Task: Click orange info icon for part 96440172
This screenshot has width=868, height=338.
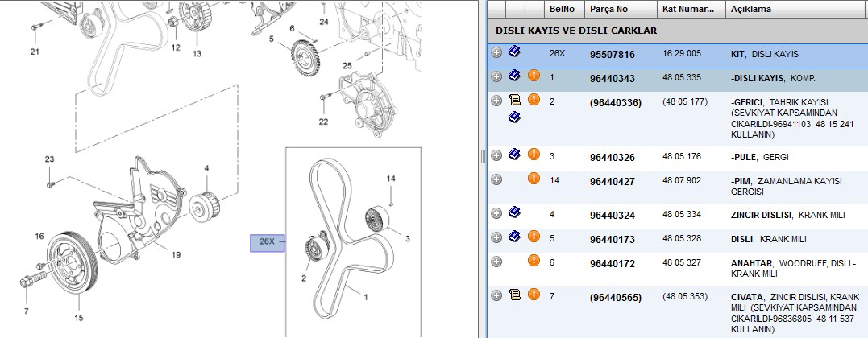Action: coord(534,261)
